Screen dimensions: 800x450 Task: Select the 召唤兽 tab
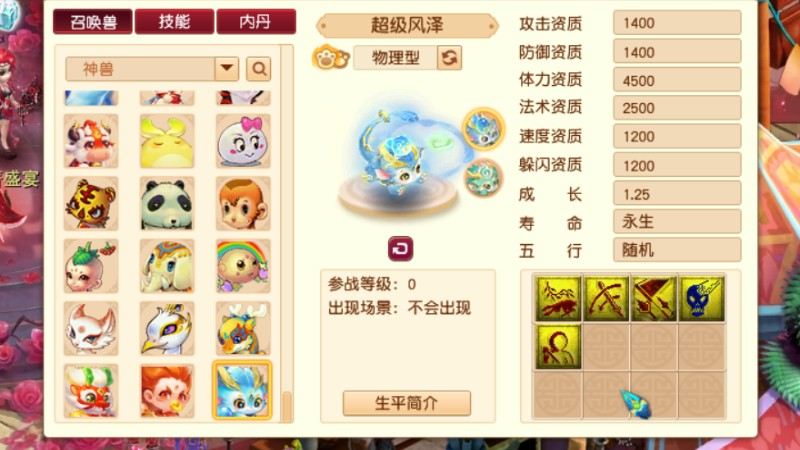click(93, 22)
